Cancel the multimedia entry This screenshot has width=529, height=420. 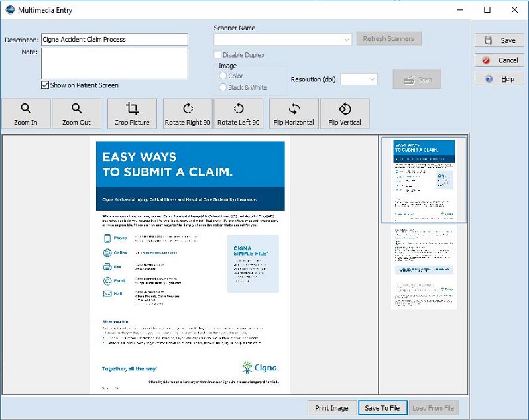[499, 60]
